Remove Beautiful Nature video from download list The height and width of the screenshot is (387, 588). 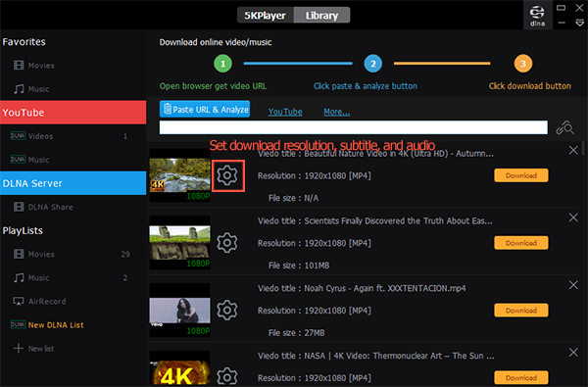573,150
